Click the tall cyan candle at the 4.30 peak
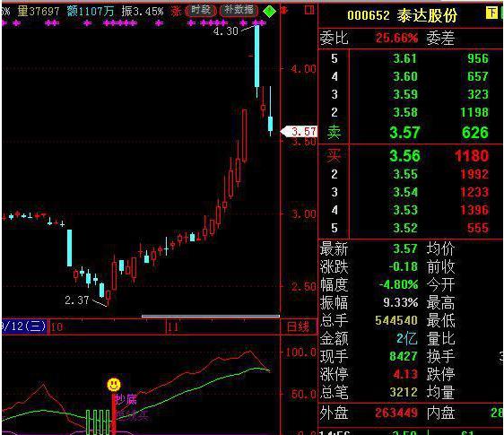 tap(256, 57)
